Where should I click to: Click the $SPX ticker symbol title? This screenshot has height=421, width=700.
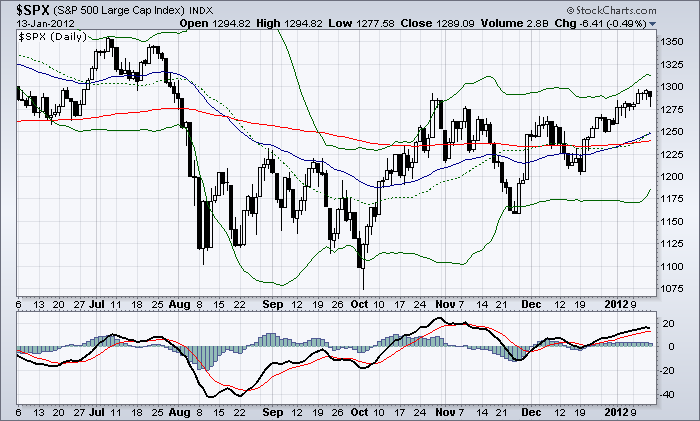point(33,9)
